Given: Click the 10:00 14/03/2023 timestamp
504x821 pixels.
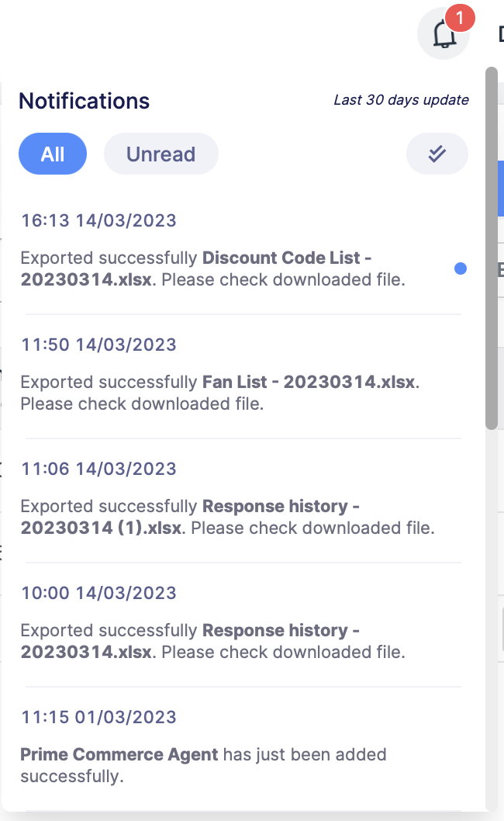Looking at the screenshot, I should point(98,593).
